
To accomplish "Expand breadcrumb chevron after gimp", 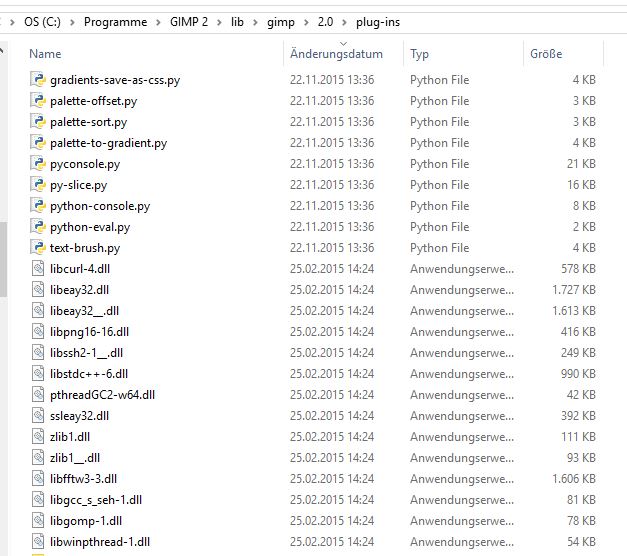I will coord(306,22).
